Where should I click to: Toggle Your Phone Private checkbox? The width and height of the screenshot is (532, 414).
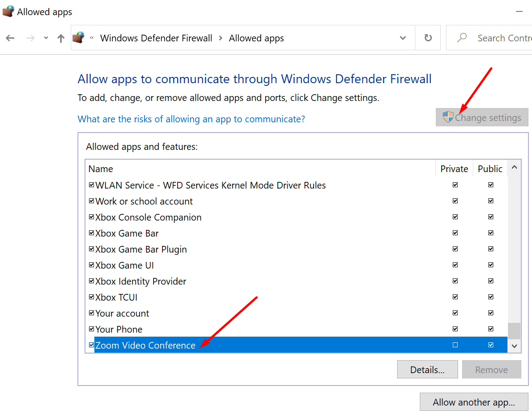pos(455,329)
